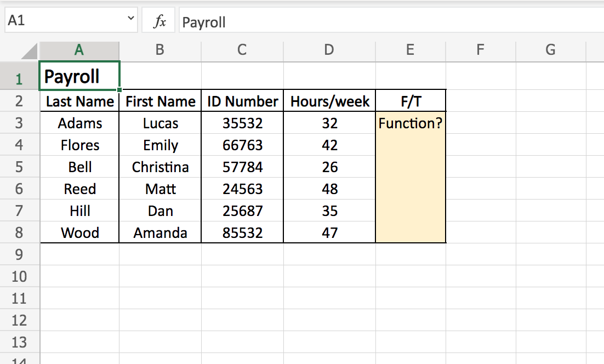Click the cell with last name Wood
Viewport: 604px width, 364px height.
[x=80, y=233]
